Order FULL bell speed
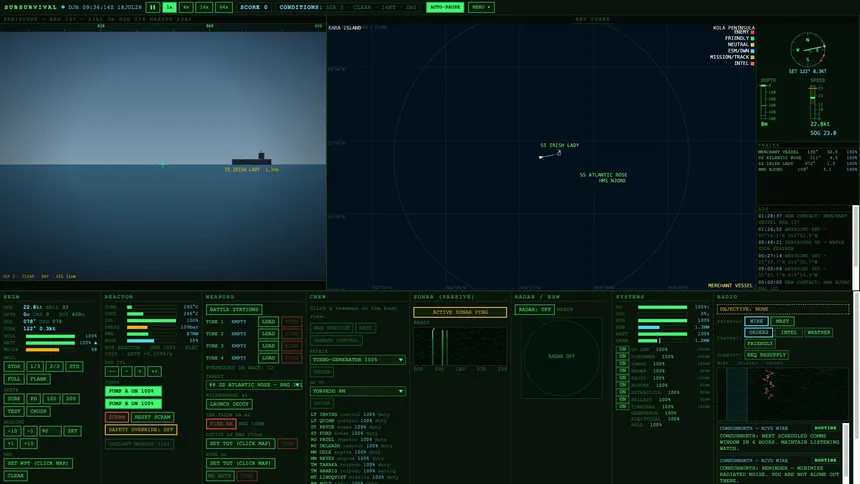Image resolution: width=860 pixels, height=484 pixels. click(x=14, y=379)
